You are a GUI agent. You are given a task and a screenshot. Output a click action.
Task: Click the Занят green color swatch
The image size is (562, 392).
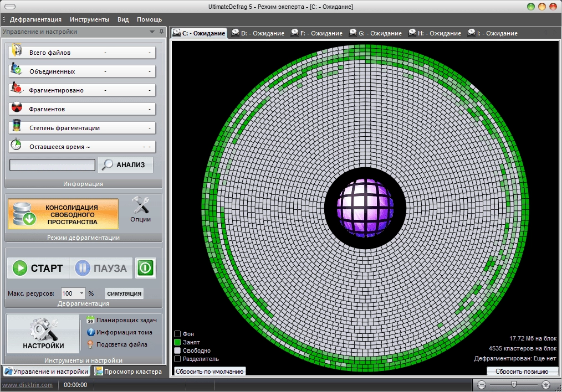(177, 342)
